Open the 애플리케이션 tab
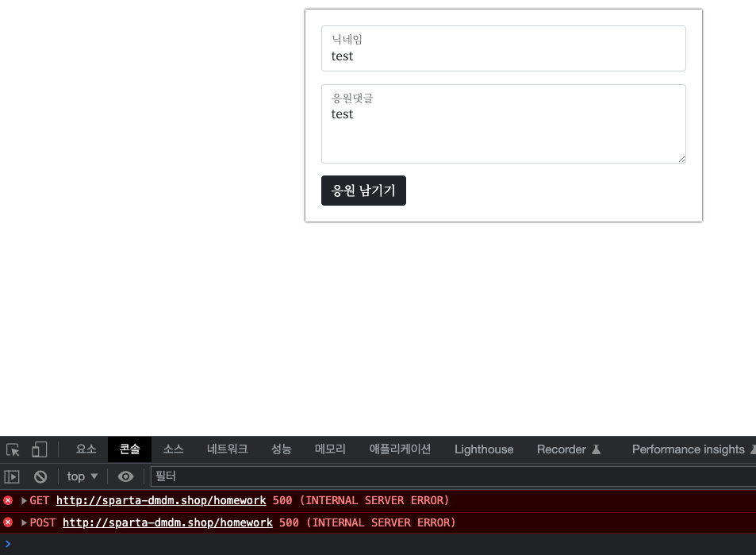The image size is (756, 555). tap(400, 449)
